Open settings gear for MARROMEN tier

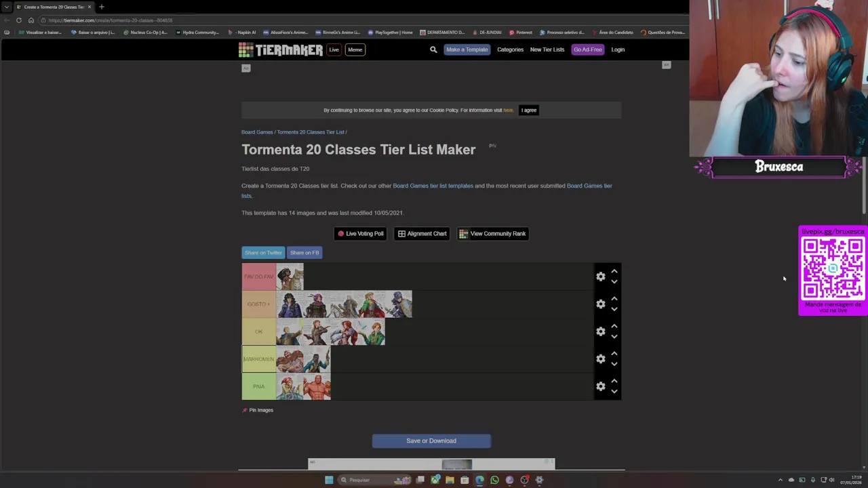pos(600,359)
